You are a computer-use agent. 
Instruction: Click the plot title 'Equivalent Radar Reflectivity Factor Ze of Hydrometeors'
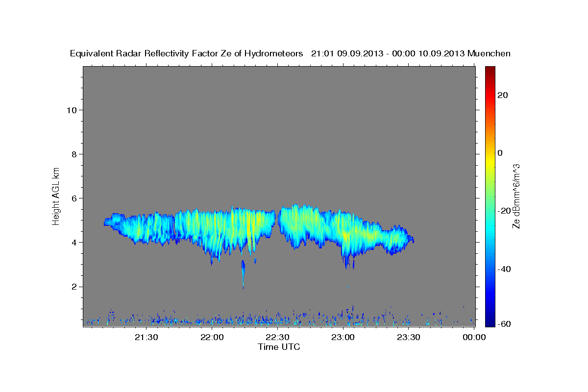pyautogui.click(x=186, y=53)
